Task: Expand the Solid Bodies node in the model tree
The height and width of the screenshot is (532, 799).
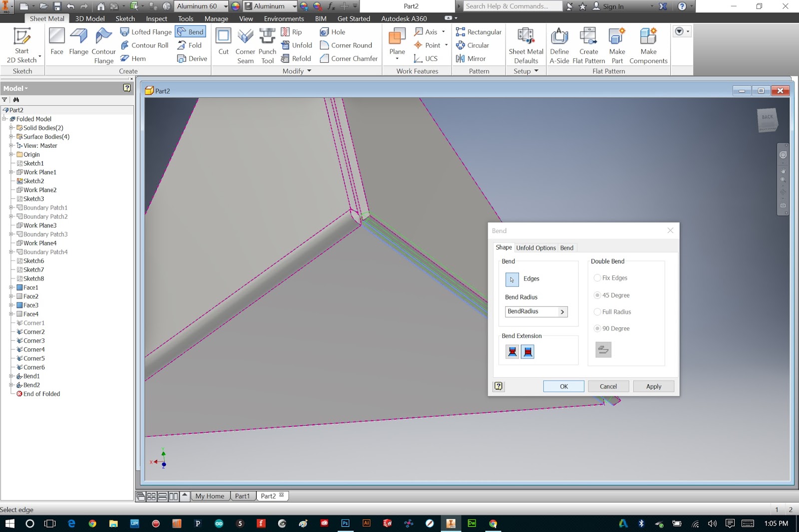Action: (x=12, y=128)
